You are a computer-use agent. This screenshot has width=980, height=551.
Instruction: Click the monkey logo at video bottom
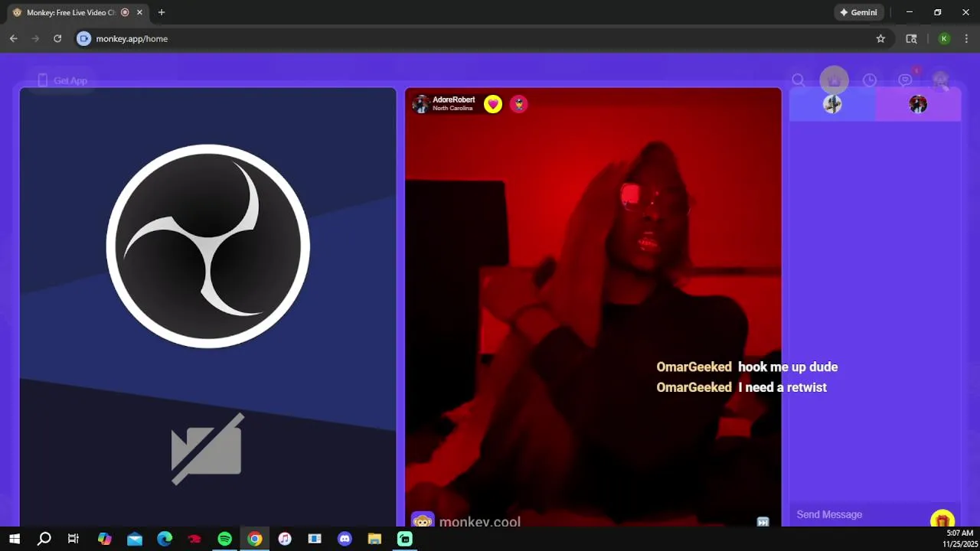point(423,521)
